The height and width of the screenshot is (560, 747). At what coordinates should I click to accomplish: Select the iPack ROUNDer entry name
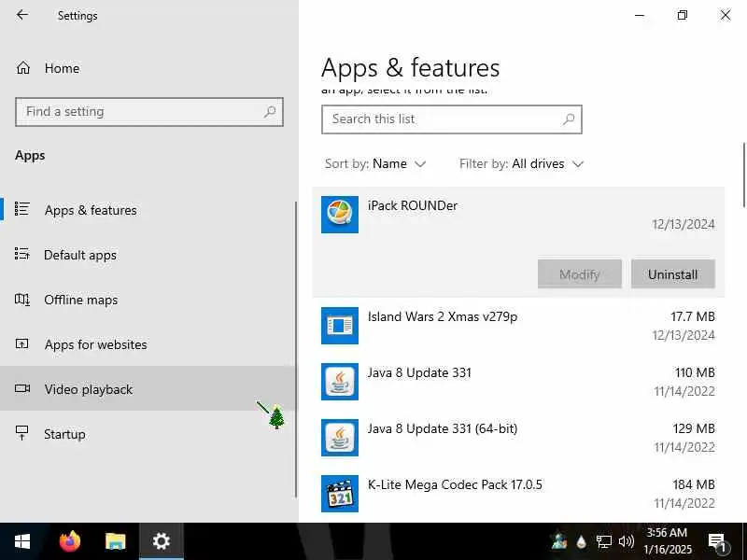(x=413, y=205)
